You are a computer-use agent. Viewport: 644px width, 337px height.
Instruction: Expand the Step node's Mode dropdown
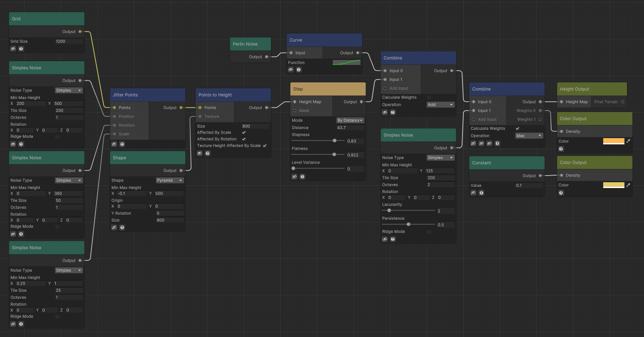point(350,120)
